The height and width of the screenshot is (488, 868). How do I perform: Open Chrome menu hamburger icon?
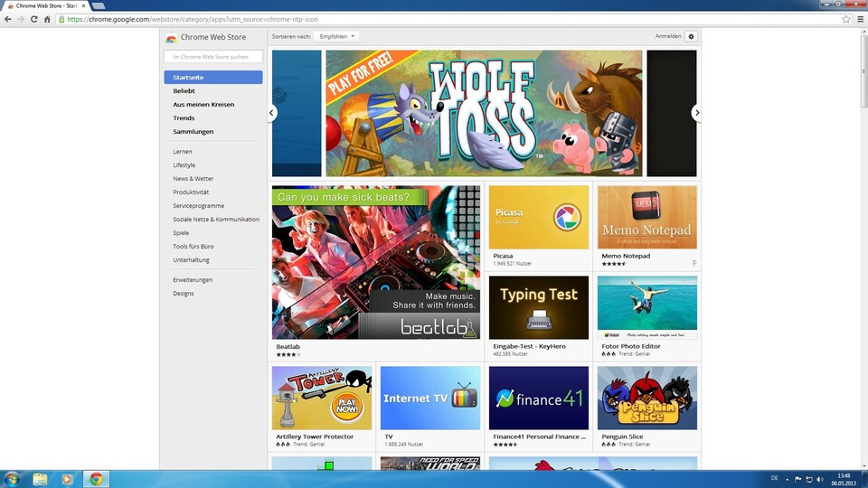[860, 19]
